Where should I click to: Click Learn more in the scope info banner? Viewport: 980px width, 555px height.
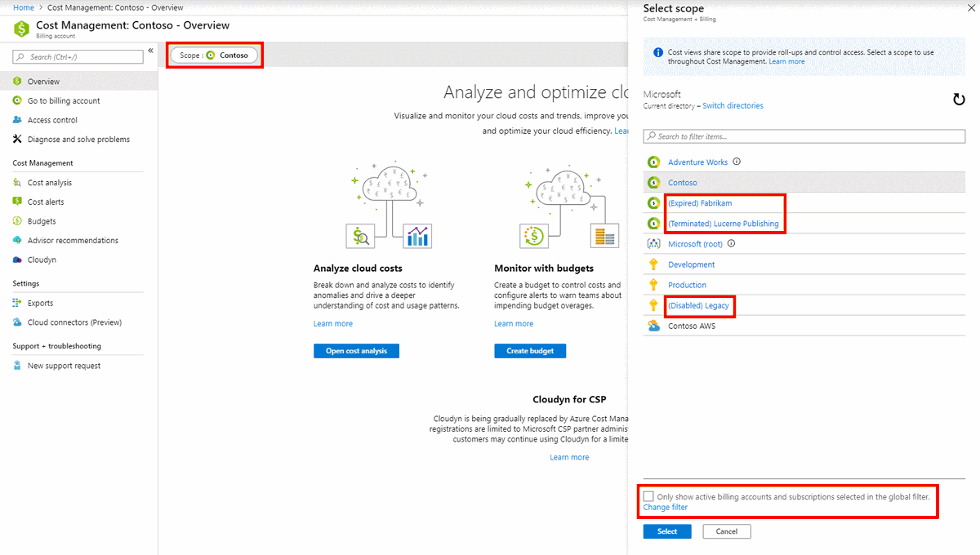(x=786, y=61)
